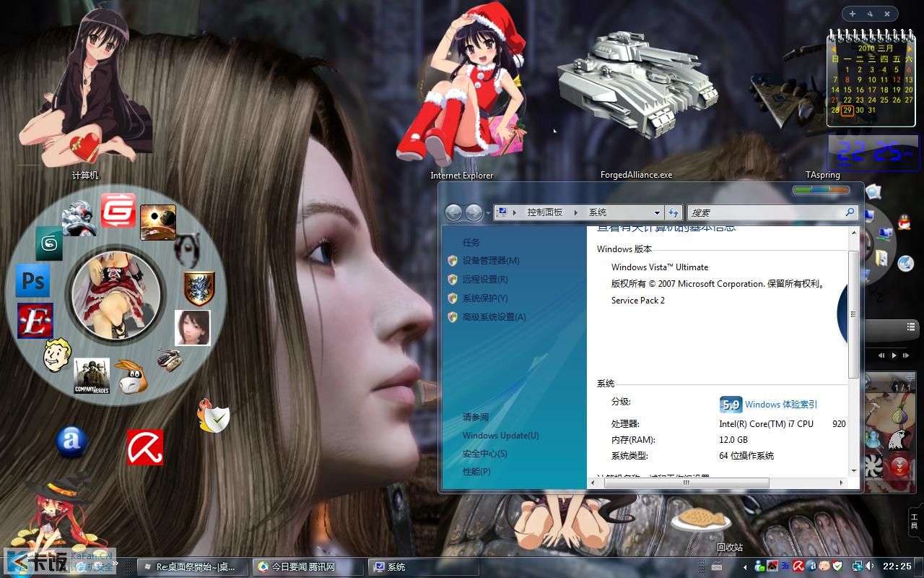This screenshot has height=578, width=924.
Task: Select day 29 on the calendar gadget
Action: point(847,111)
